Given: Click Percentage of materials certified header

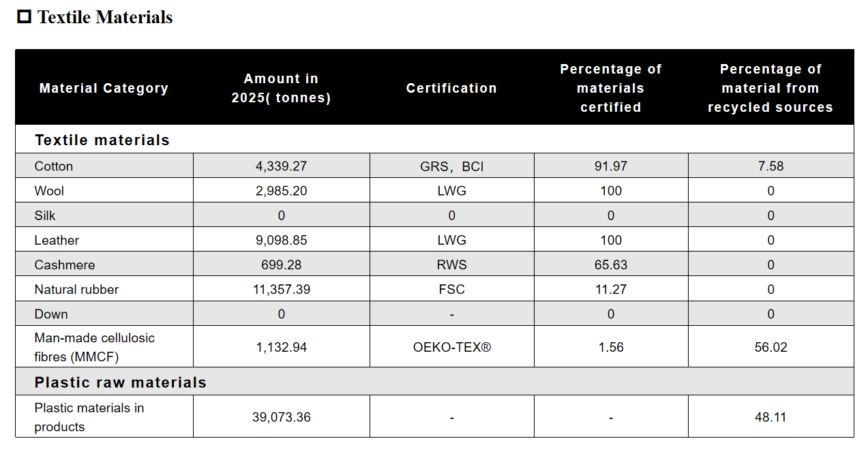Looking at the screenshot, I should (611, 88).
